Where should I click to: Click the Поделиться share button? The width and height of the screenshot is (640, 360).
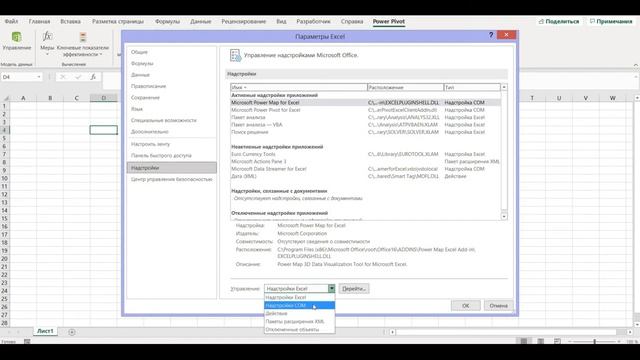point(558,21)
